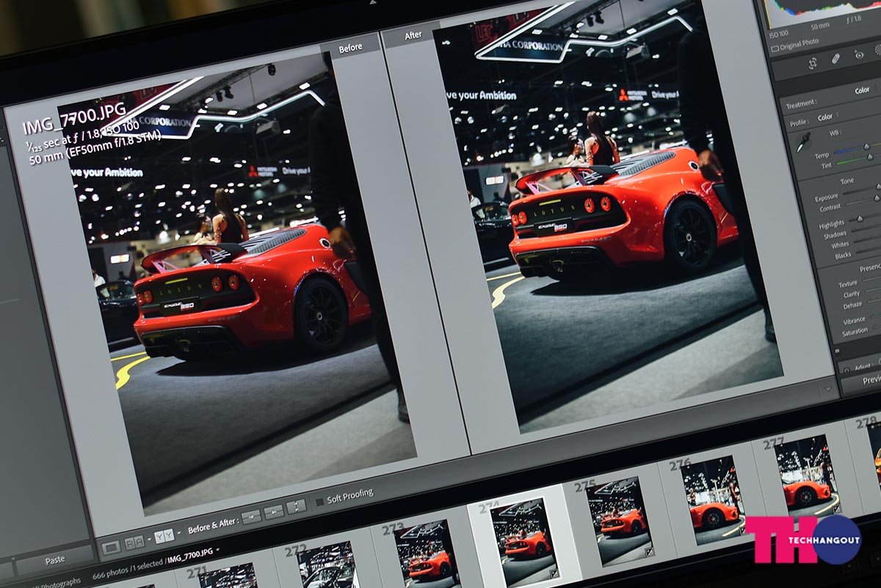
Task: Click the Paste button
Action: pos(55,560)
